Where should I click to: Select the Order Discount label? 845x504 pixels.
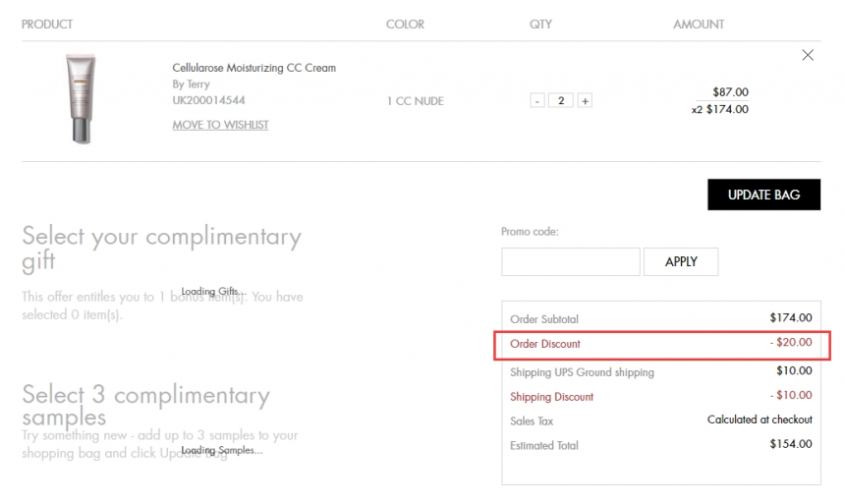[545, 344]
